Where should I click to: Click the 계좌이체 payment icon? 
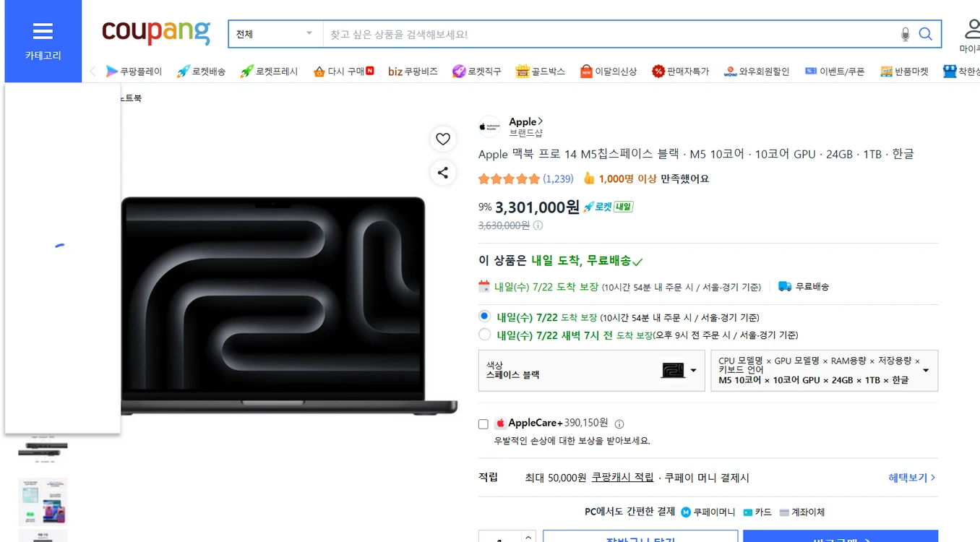point(784,512)
